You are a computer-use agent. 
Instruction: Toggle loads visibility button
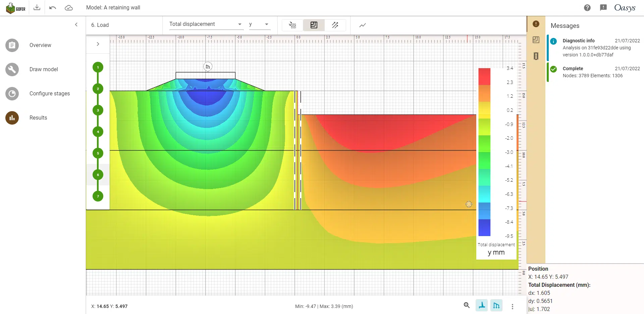pyautogui.click(x=496, y=305)
